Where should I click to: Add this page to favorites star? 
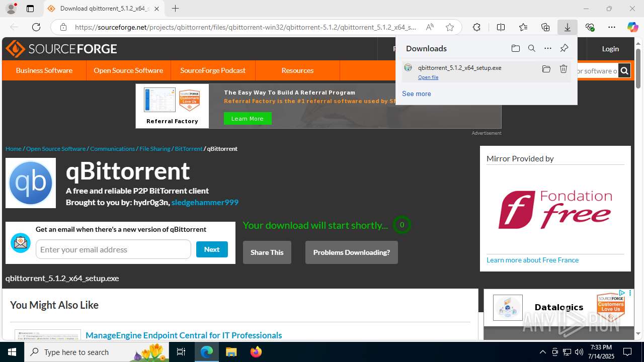coord(450,27)
